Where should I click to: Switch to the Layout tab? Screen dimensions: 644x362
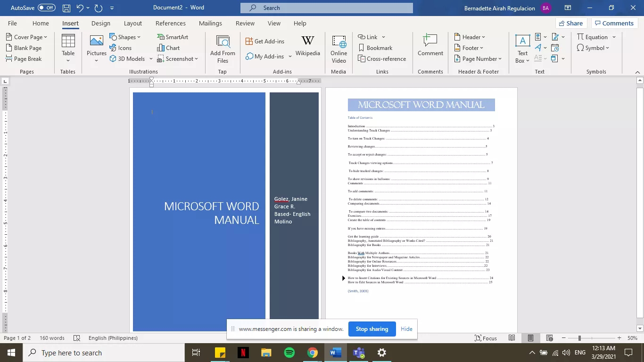coord(133,23)
